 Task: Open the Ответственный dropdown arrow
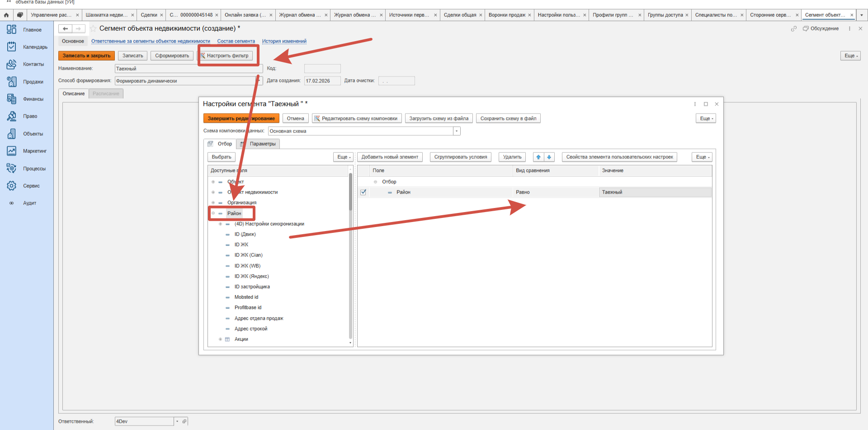pyautogui.click(x=177, y=421)
